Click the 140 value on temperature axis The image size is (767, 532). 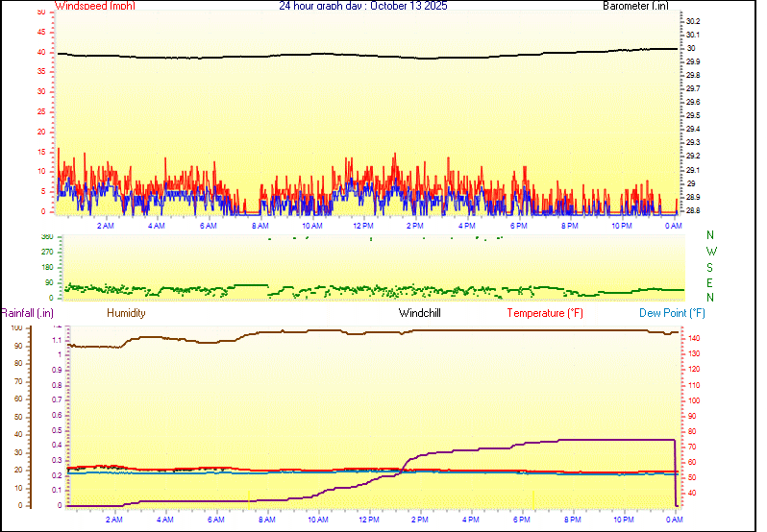click(692, 339)
